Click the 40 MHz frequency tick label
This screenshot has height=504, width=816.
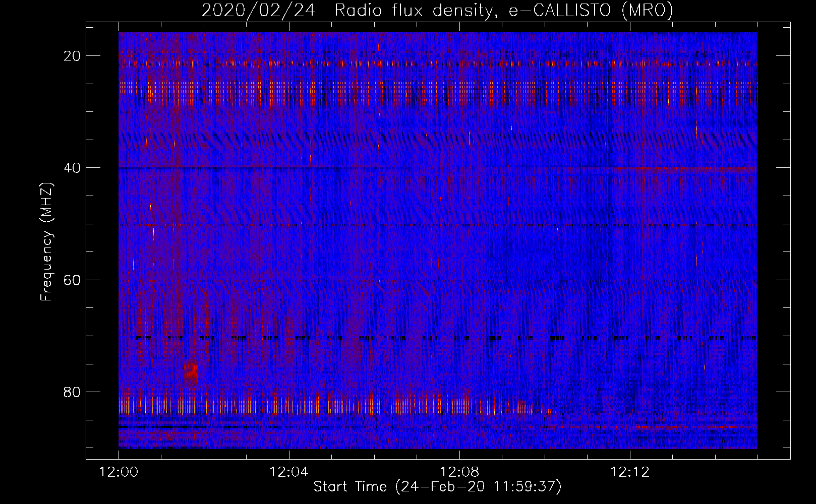[x=73, y=168]
